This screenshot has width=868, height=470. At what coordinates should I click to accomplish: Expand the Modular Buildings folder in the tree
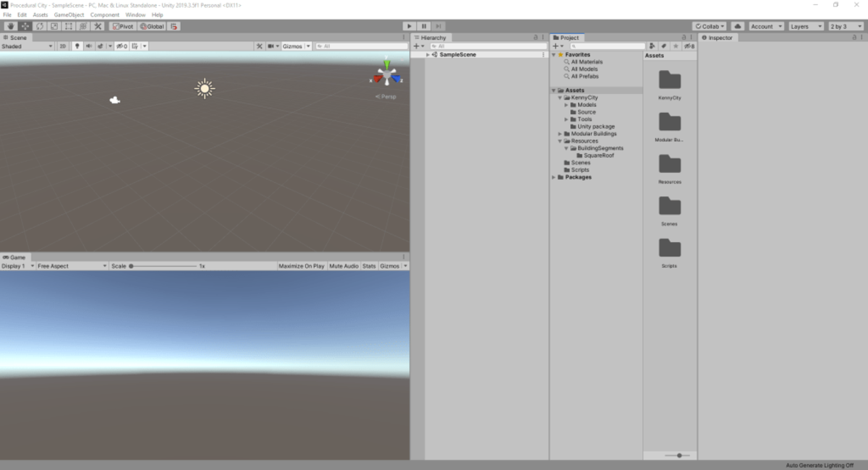(x=560, y=134)
